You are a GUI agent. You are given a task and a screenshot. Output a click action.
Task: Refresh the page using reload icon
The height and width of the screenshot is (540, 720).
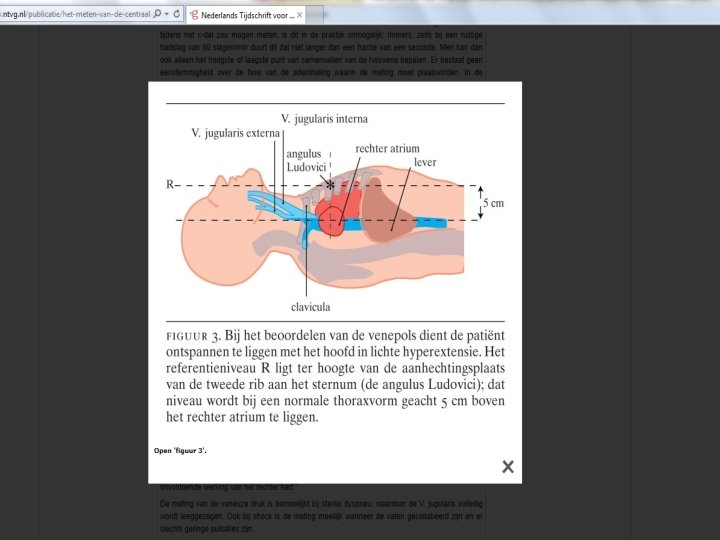(176, 14)
